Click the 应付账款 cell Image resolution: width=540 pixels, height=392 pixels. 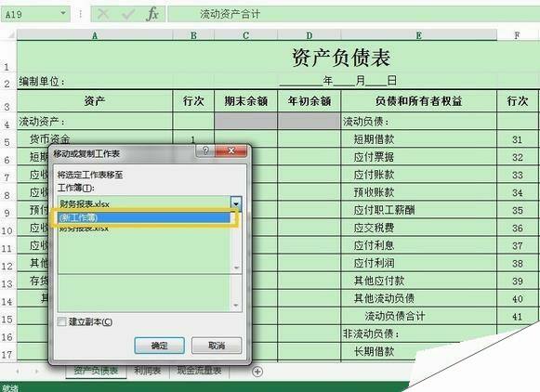tap(419, 175)
